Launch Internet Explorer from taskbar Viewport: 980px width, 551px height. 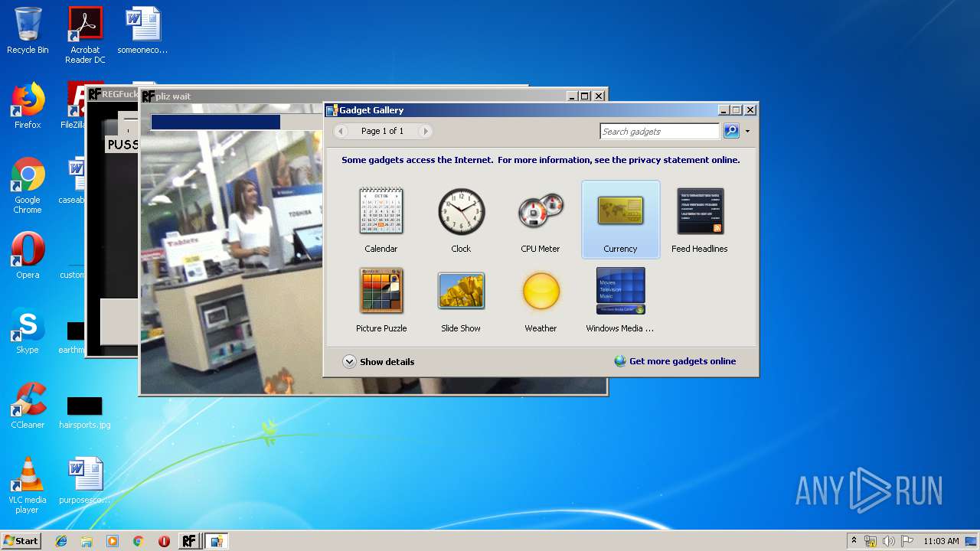tap(61, 541)
